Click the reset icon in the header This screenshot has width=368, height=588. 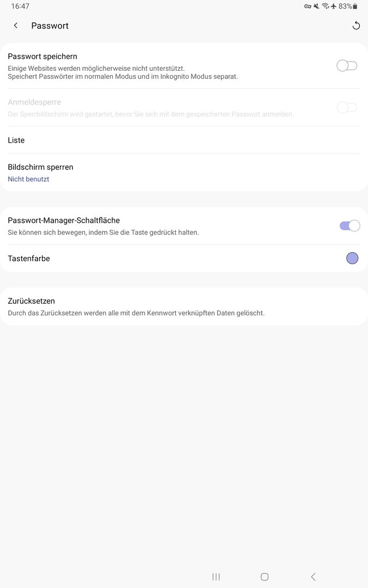356,26
